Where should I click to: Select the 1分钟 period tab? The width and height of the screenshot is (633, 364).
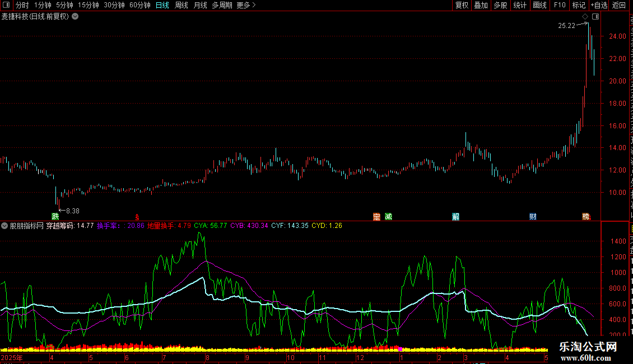[43, 5]
